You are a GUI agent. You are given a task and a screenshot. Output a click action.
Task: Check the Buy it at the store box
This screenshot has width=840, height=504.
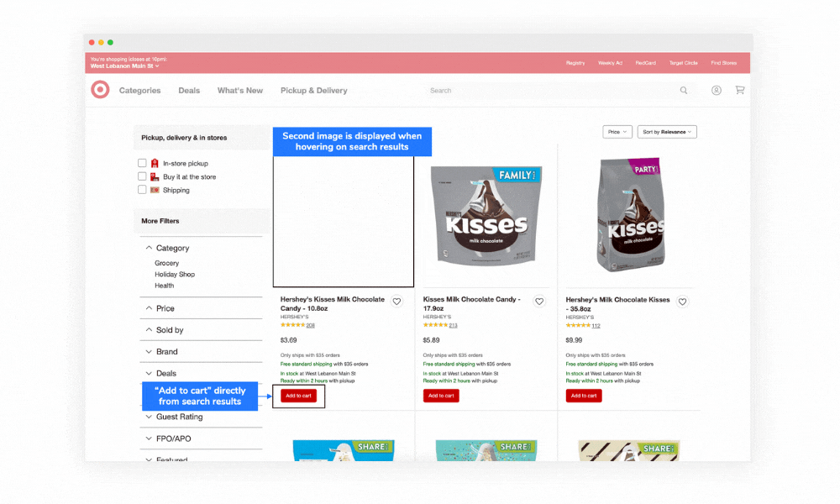click(142, 176)
